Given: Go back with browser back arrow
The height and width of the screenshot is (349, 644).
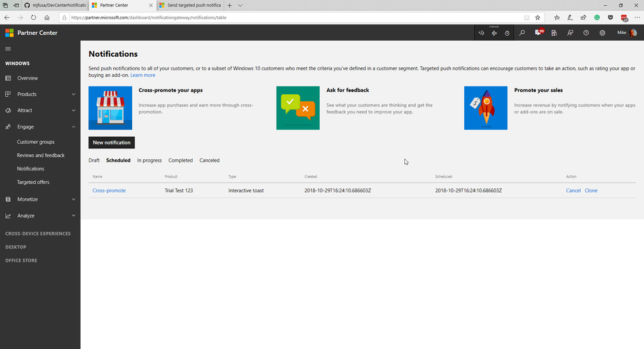Looking at the screenshot, I should (x=7, y=17).
